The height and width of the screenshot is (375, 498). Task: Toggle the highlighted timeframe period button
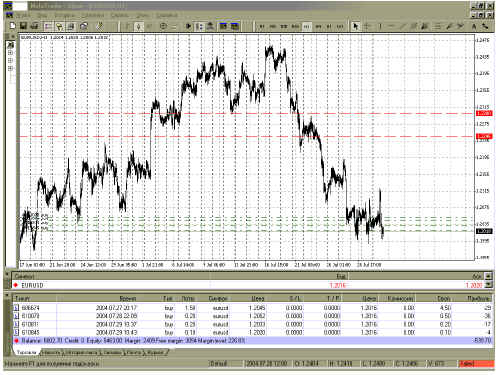point(306,26)
